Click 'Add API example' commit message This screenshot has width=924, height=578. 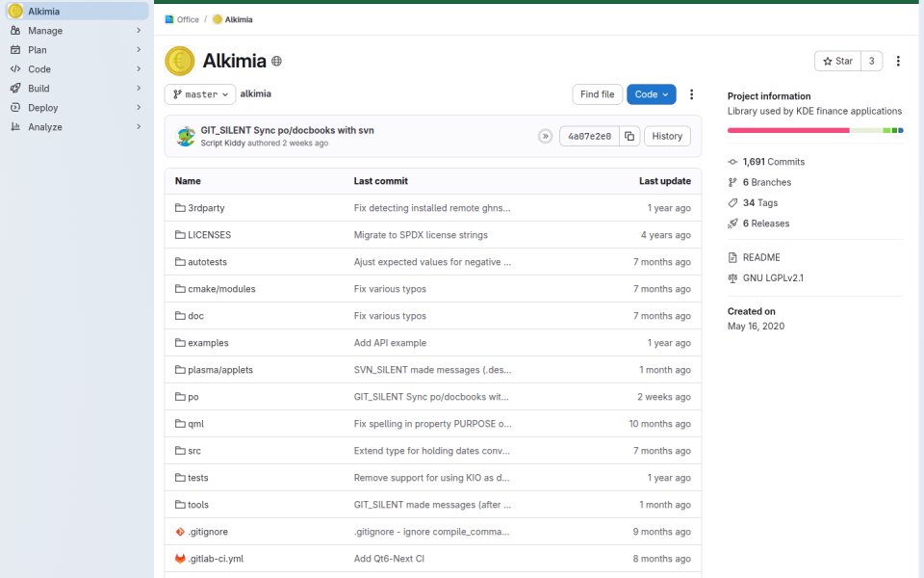[x=390, y=343]
